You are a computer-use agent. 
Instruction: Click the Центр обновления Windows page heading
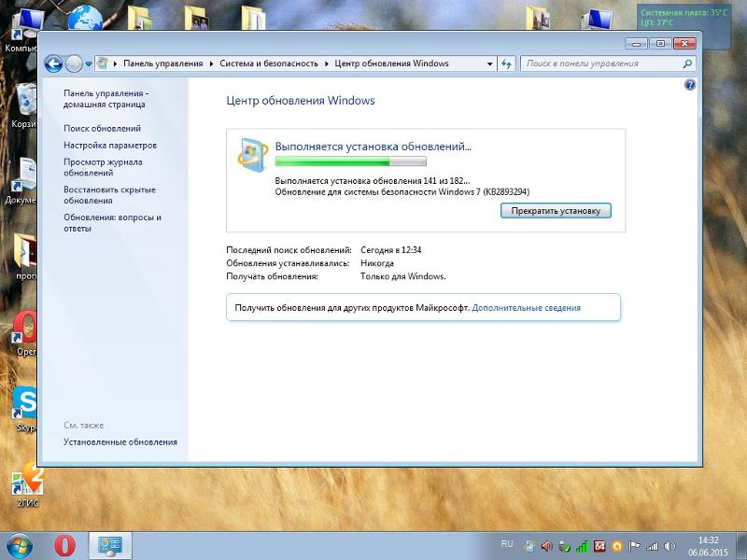301,101
